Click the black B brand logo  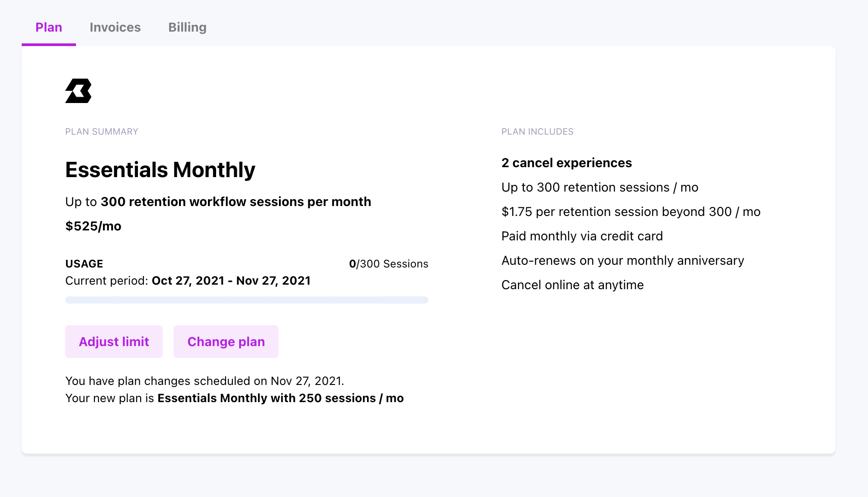click(x=78, y=91)
